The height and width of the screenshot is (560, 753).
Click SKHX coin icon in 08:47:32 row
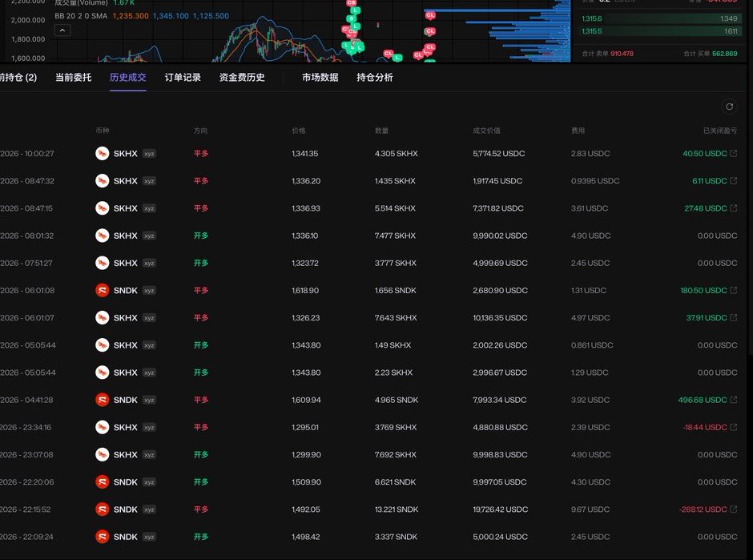pyautogui.click(x=102, y=180)
